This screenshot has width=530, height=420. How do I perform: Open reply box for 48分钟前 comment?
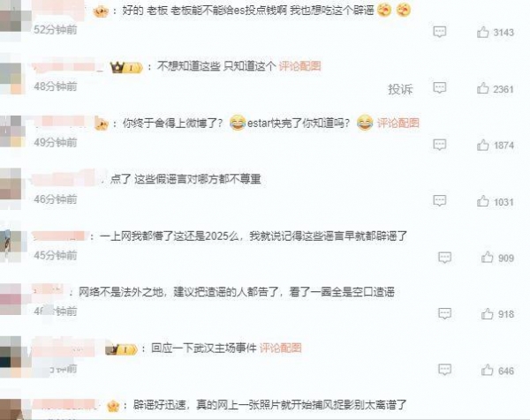point(439,87)
